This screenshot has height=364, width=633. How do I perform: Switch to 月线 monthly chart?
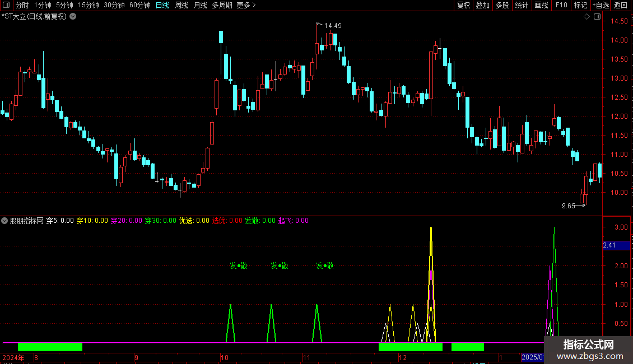200,5
